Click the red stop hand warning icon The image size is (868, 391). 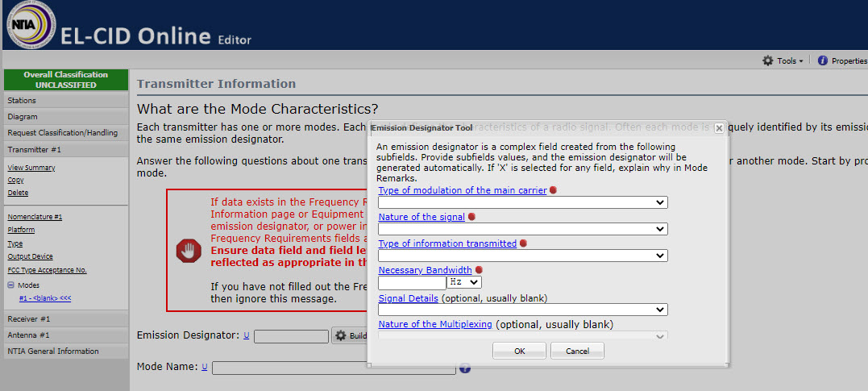coord(189,251)
